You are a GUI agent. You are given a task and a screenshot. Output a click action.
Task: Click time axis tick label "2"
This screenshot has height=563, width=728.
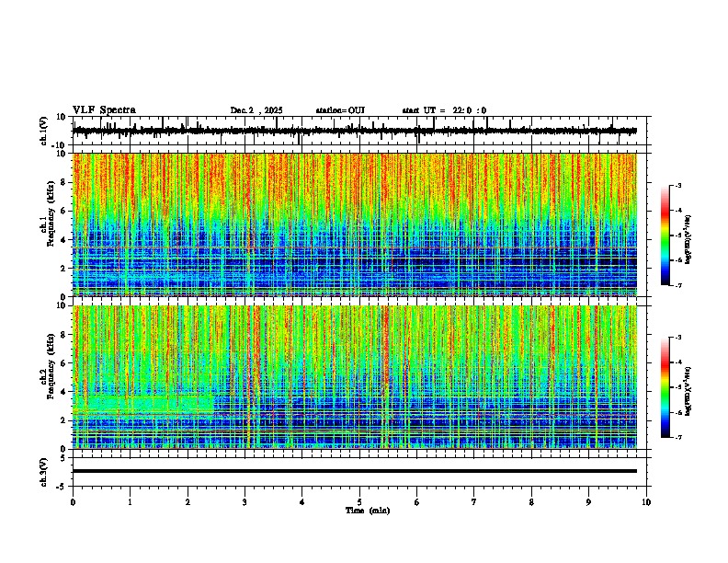point(188,502)
